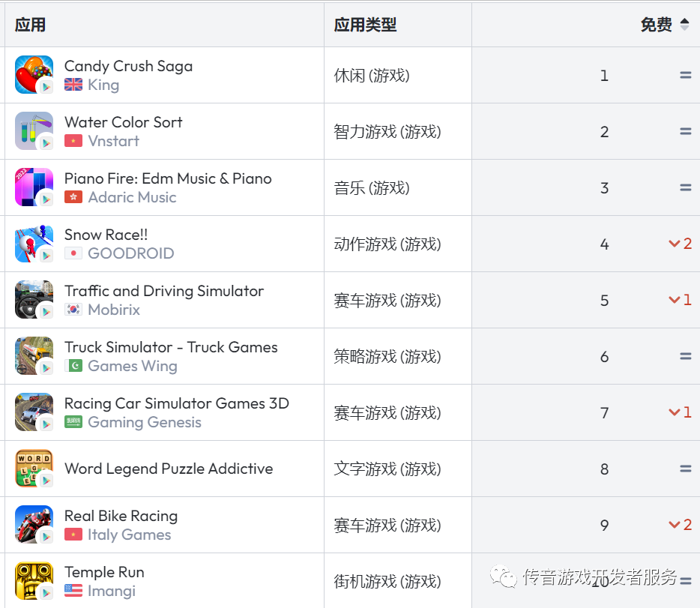Open the Temple Run app icon
Viewport: 700px width, 608px height.
(x=34, y=581)
